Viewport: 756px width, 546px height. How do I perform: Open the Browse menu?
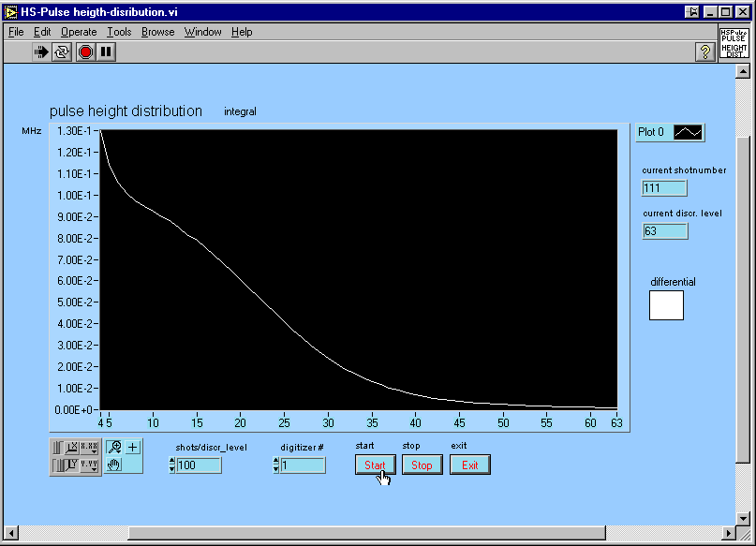[x=157, y=32]
